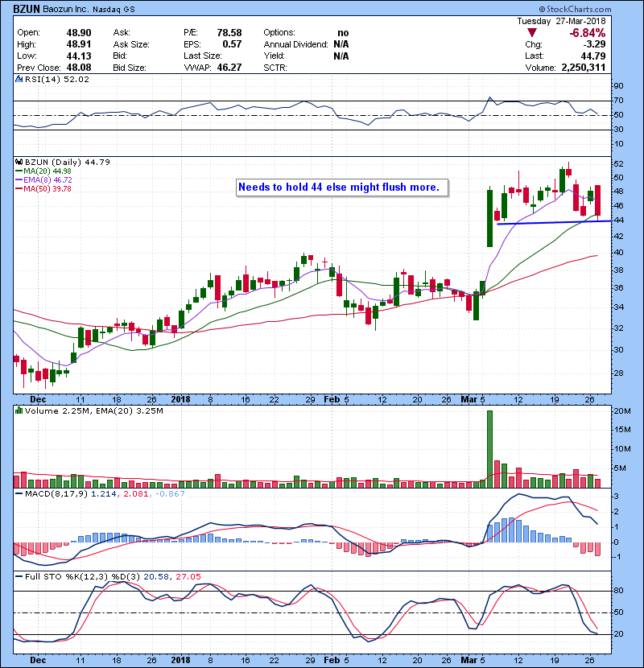This screenshot has width=644, height=668.
Task: Click the volume bars icon beside Volume 2.25M
Action: (19, 410)
